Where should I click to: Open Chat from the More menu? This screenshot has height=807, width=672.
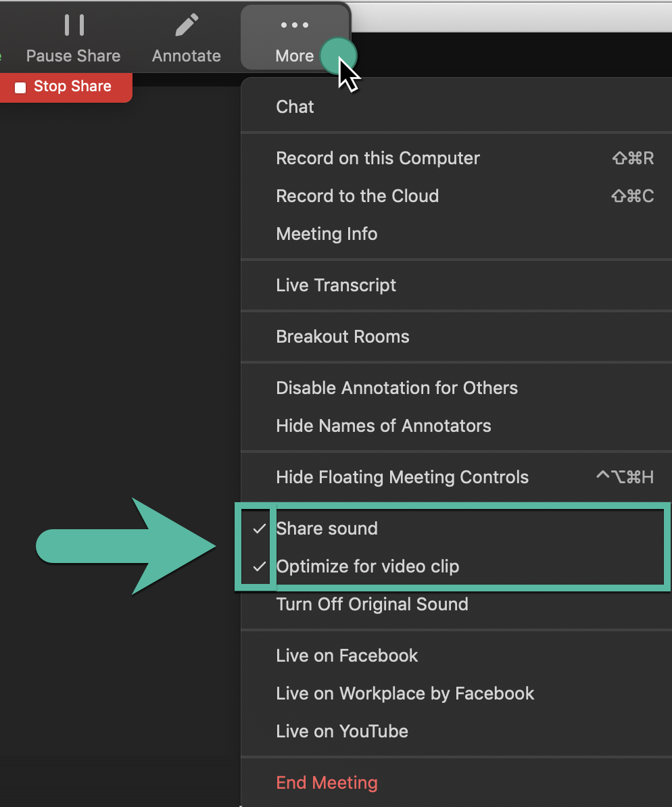295,107
